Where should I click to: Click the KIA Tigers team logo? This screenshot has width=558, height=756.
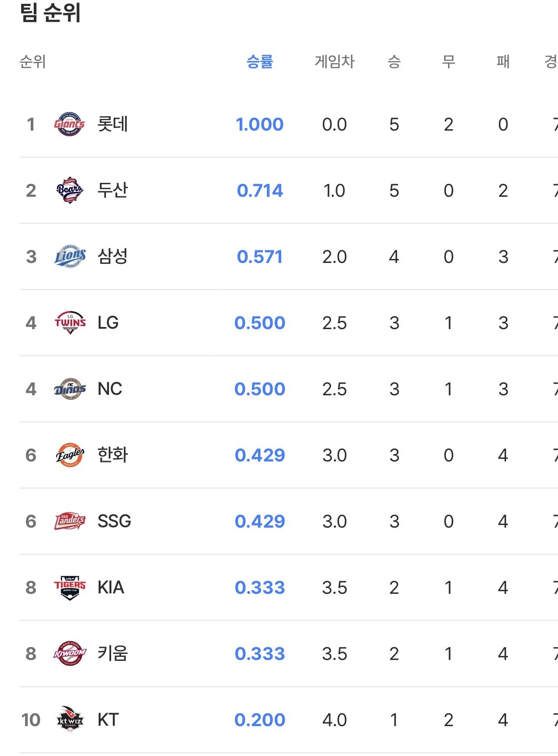[70, 588]
